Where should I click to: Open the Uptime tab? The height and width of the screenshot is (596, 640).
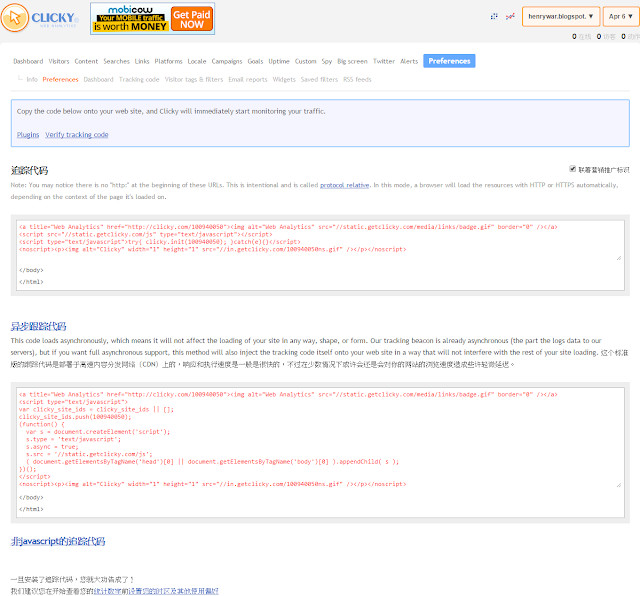coord(279,61)
